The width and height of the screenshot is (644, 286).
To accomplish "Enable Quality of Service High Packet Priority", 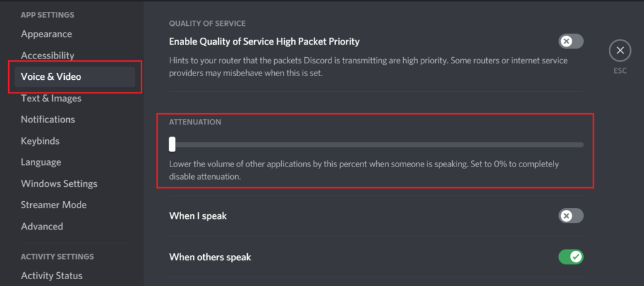I will pyautogui.click(x=570, y=41).
